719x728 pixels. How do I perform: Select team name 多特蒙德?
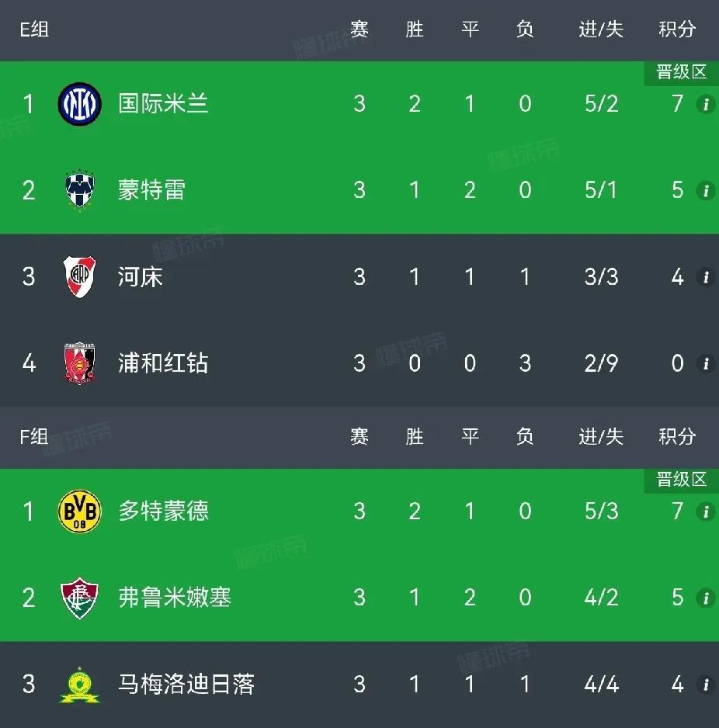point(163,511)
